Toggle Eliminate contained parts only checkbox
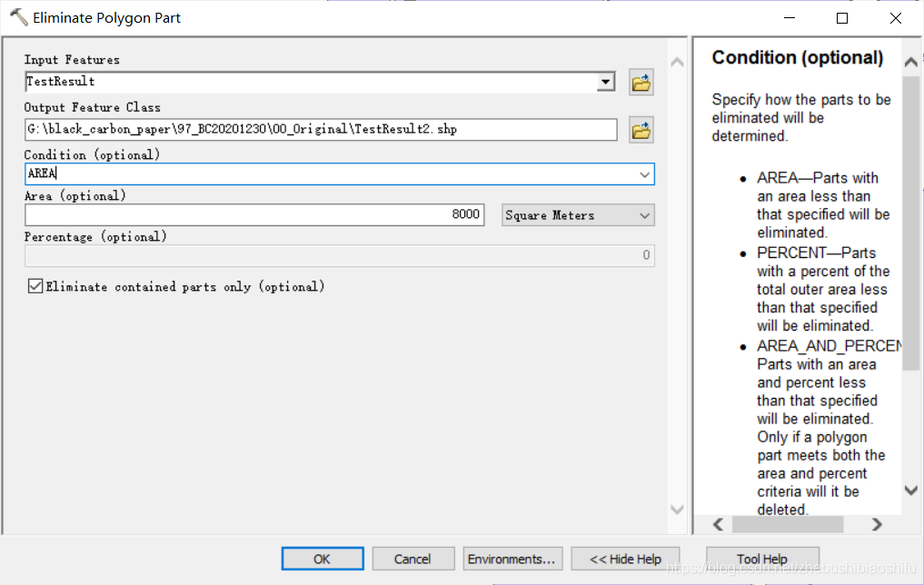The image size is (924, 585). tap(35, 286)
